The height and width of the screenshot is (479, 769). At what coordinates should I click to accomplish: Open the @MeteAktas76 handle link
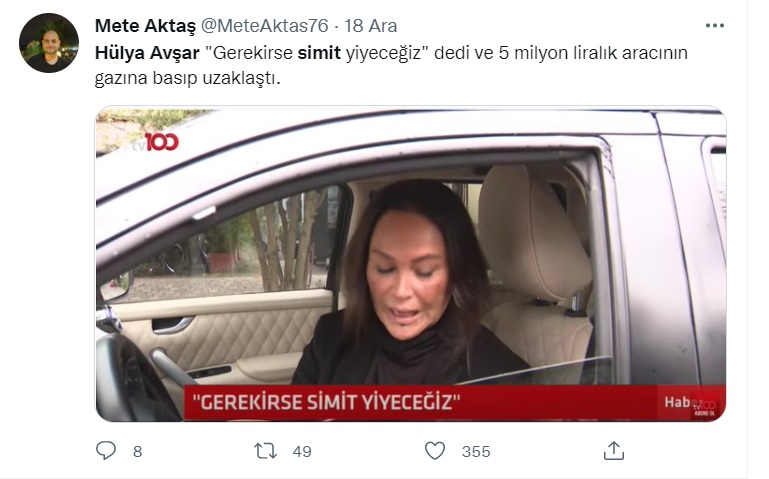pos(265,26)
